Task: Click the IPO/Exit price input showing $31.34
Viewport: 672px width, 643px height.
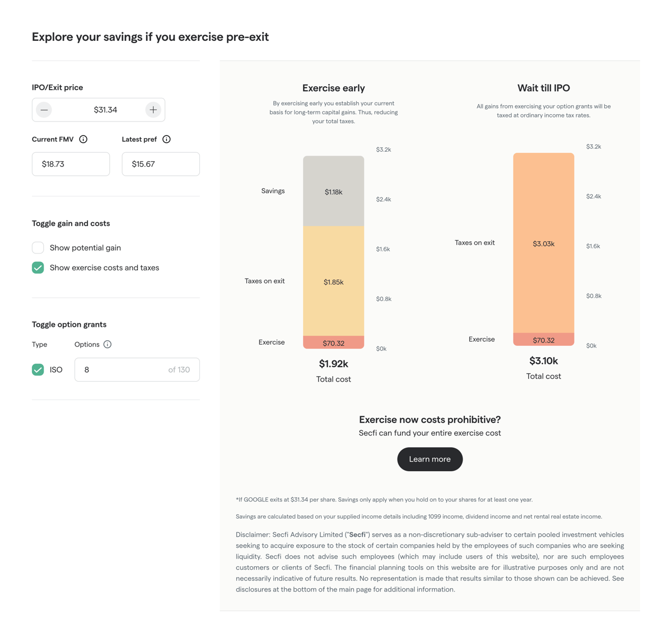Action: click(x=105, y=110)
